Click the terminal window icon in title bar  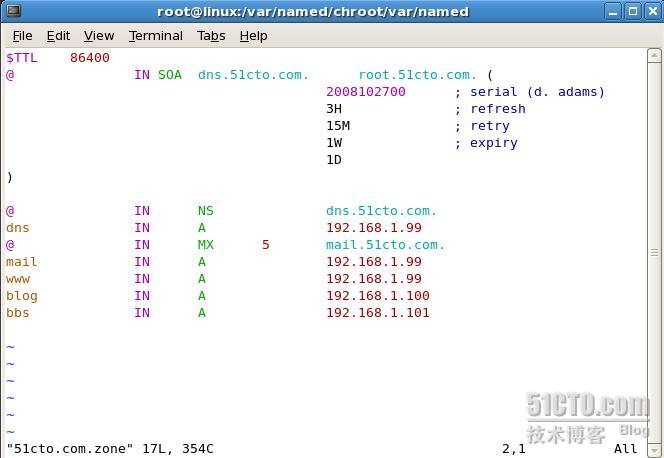tap(14, 11)
